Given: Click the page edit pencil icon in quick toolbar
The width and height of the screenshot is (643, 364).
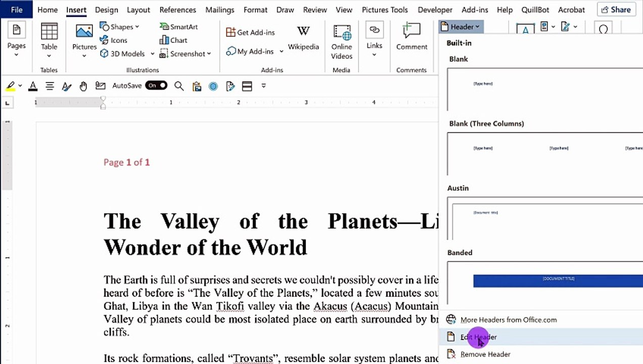Looking at the screenshot, I should (231, 86).
